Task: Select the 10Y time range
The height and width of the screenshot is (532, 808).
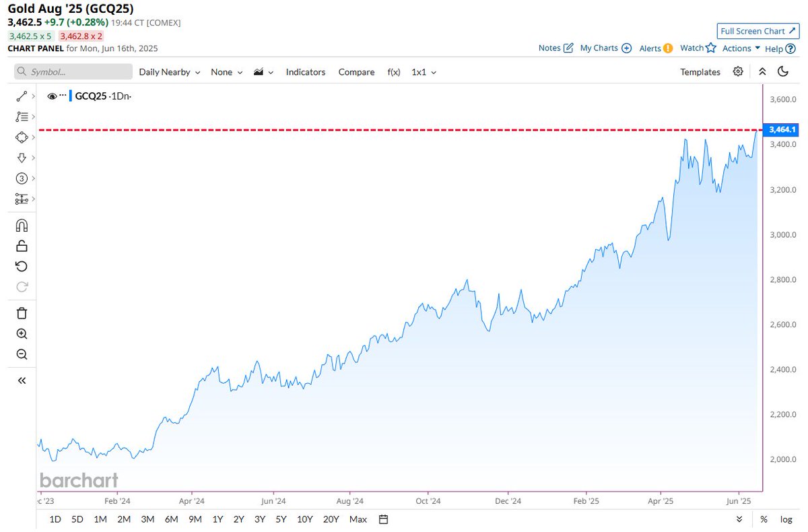Action: pos(305,519)
